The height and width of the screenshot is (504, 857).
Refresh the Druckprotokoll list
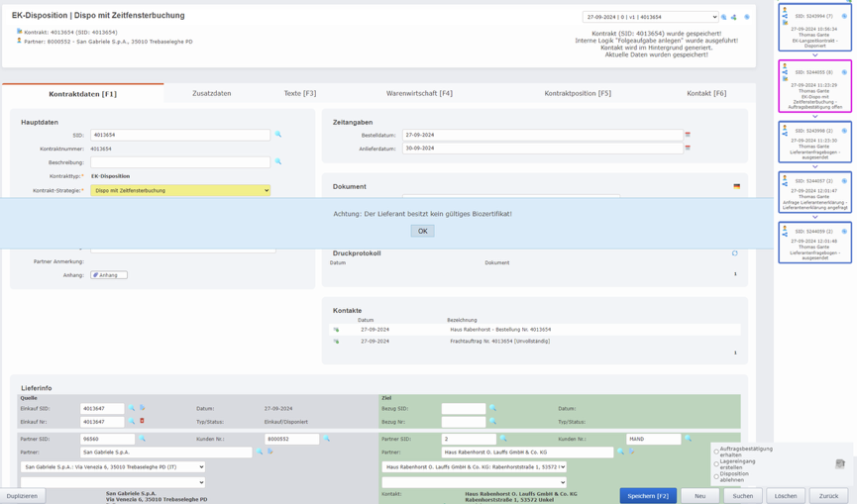coord(734,253)
